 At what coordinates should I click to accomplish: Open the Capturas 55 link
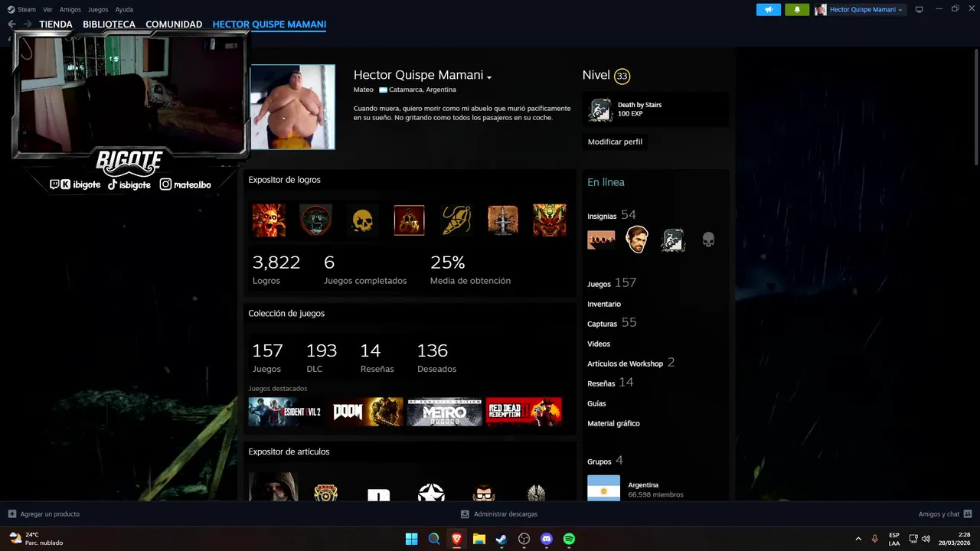[x=612, y=323]
